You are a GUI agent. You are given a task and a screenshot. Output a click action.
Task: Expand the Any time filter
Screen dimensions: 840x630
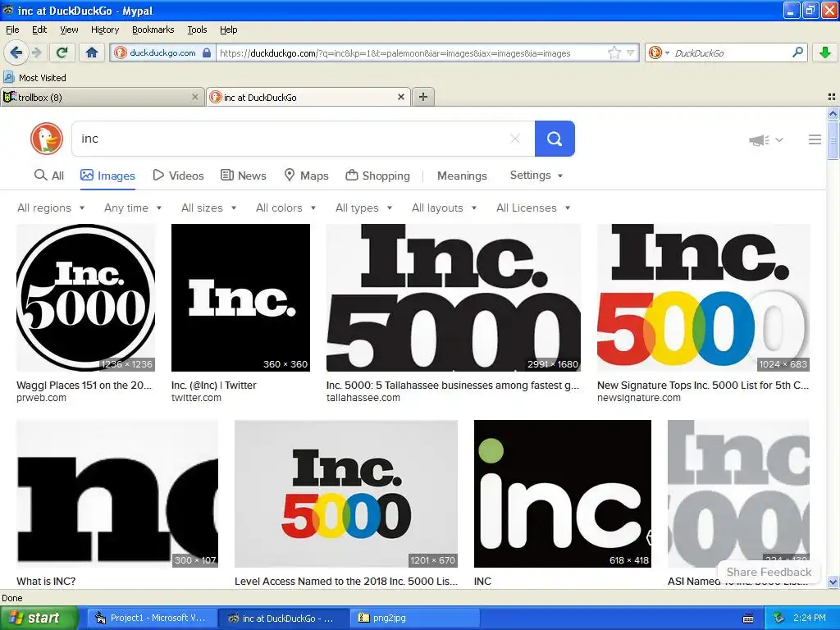point(133,208)
